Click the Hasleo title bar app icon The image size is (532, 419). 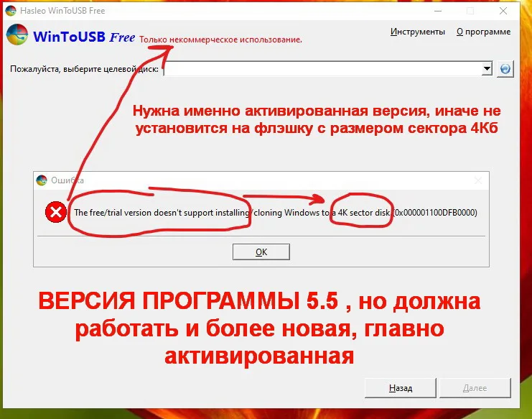11,11
